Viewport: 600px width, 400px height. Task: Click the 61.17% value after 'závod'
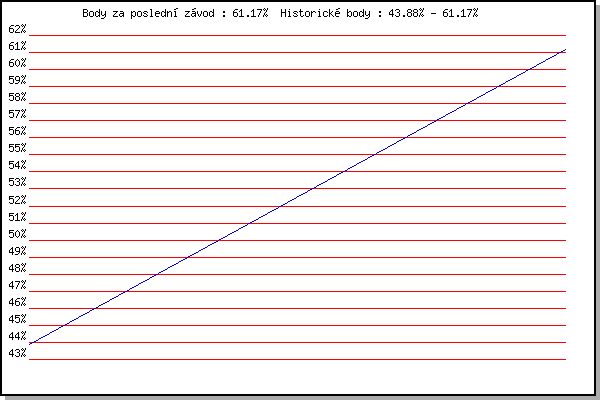(250, 13)
